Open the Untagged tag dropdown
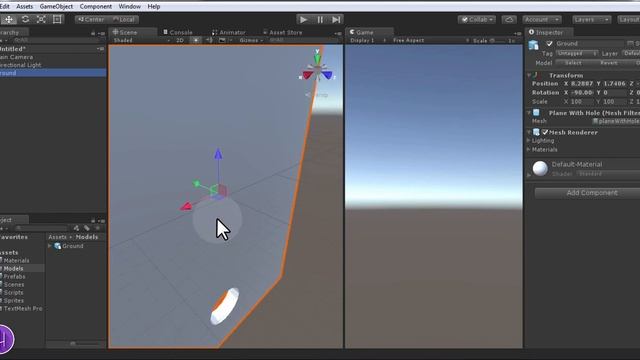 pyautogui.click(x=577, y=53)
